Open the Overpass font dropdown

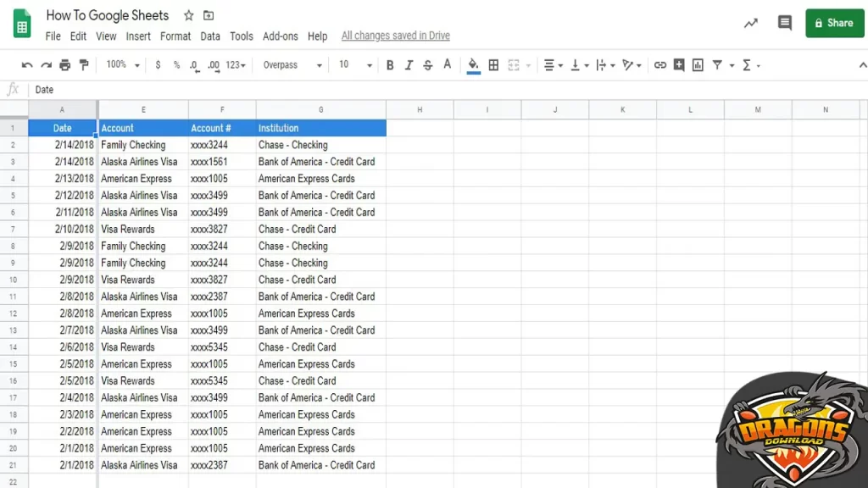292,65
